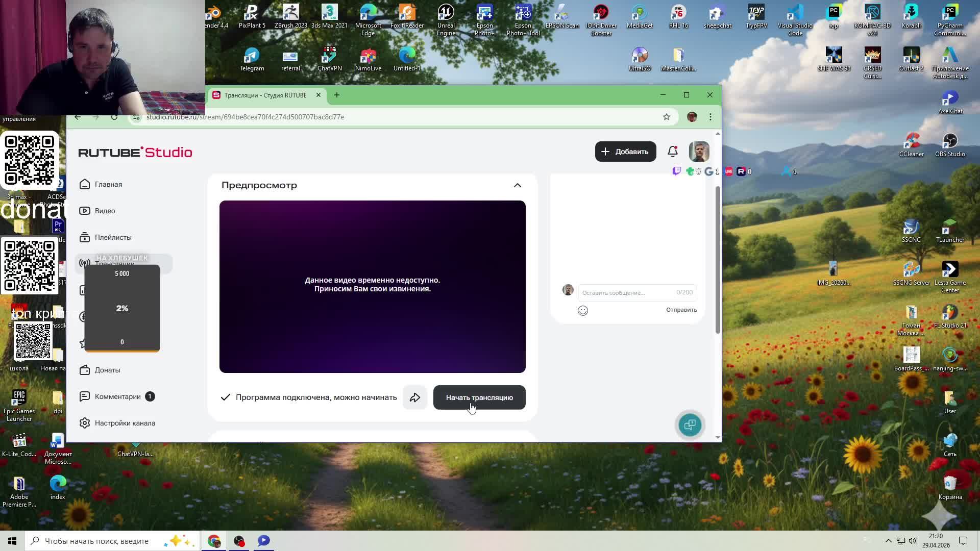Click Отправить to send message
The width and height of the screenshot is (980, 551).
[681, 310]
